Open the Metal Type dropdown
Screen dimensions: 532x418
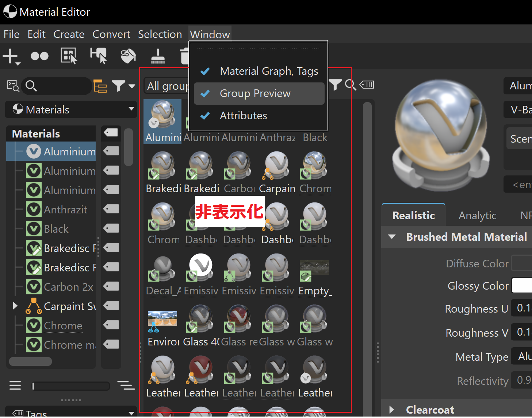(x=521, y=356)
